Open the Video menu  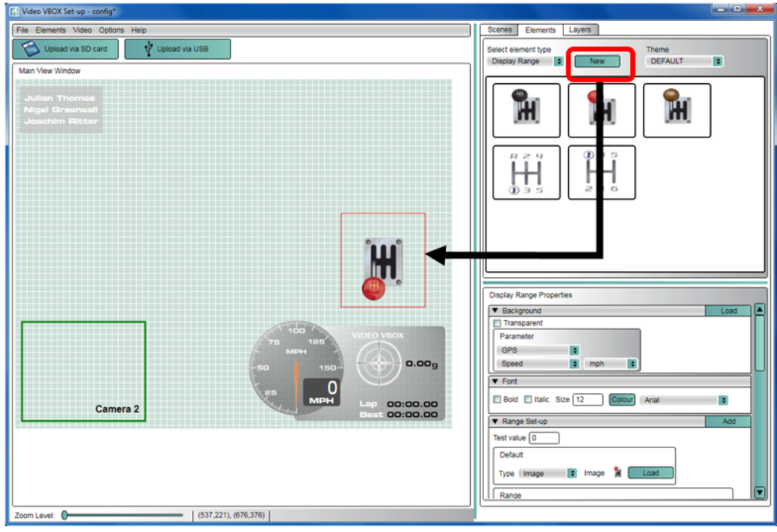[x=82, y=30]
